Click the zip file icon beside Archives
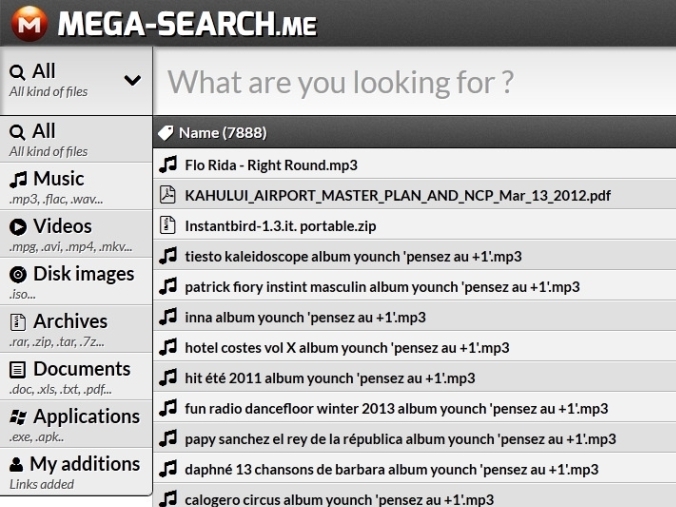676x507 pixels. 18,322
